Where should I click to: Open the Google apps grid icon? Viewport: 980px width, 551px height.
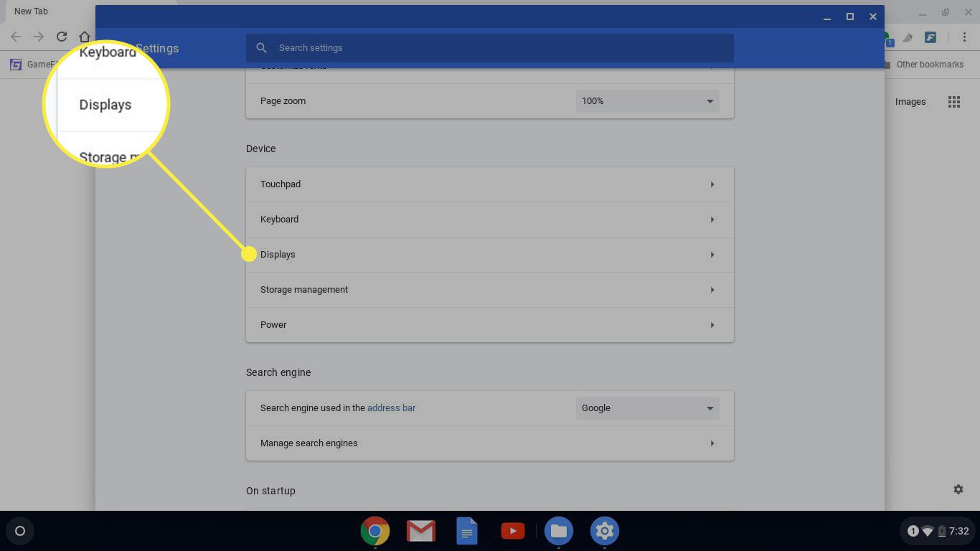pos(953,102)
